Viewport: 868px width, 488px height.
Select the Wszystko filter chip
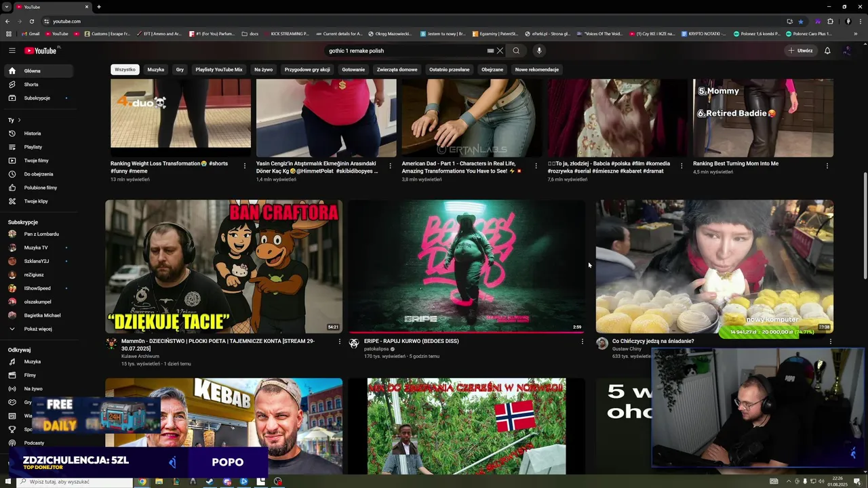pyautogui.click(x=125, y=70)
